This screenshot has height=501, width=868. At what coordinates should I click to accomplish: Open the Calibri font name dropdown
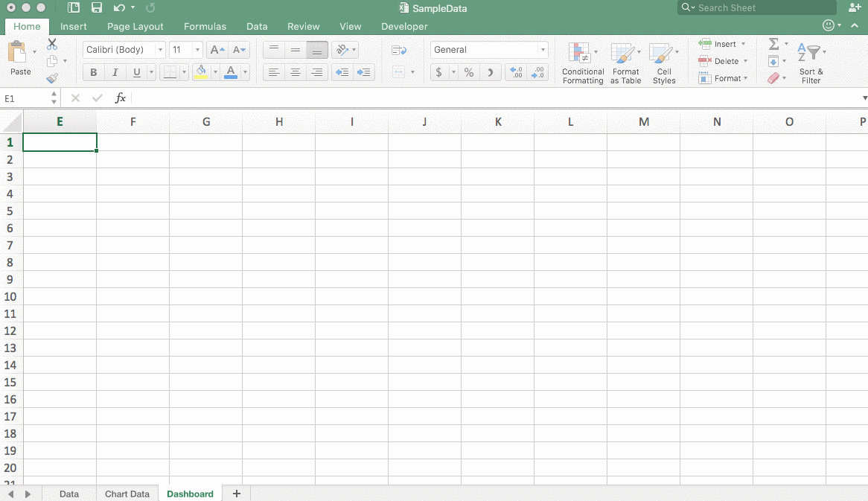click(160, 49)
